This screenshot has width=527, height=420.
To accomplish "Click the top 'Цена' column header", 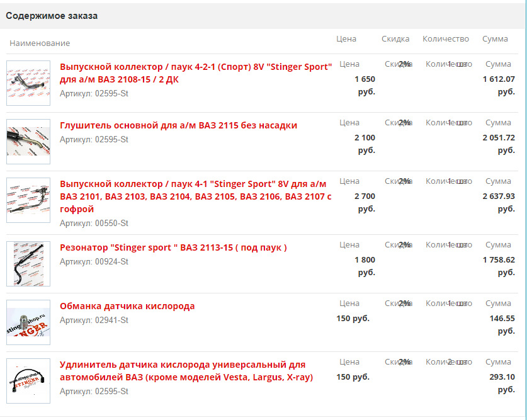I will pyautogui.click(x=346, y=38).
